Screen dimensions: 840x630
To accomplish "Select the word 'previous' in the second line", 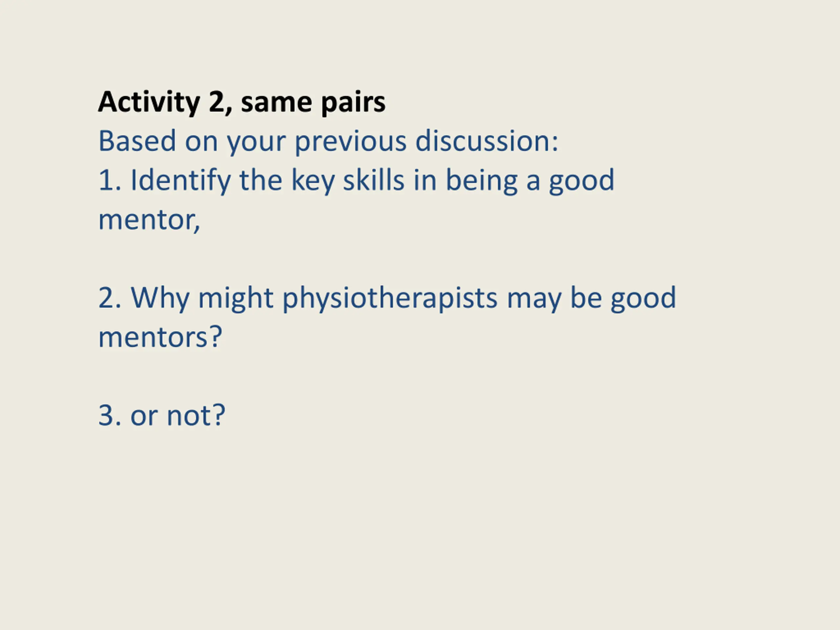I will click(x=350, y=142).
